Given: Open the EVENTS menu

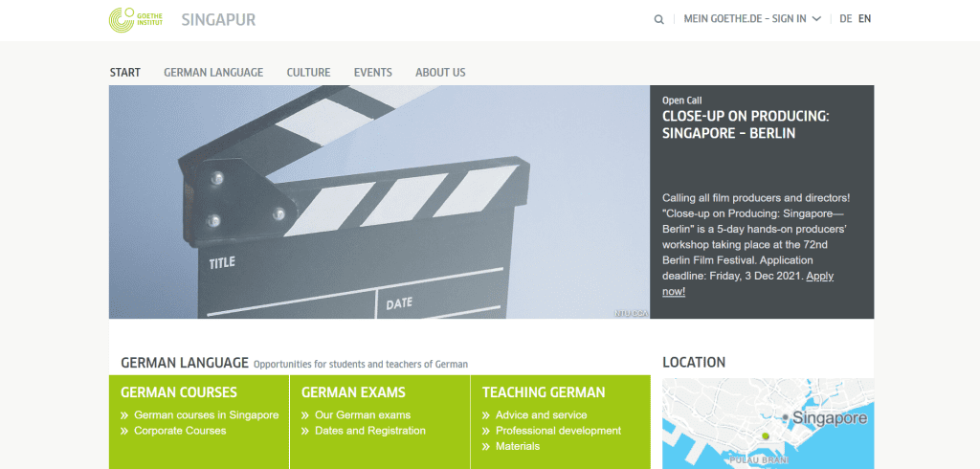Looking at the screenshot, I should point(373,73).
